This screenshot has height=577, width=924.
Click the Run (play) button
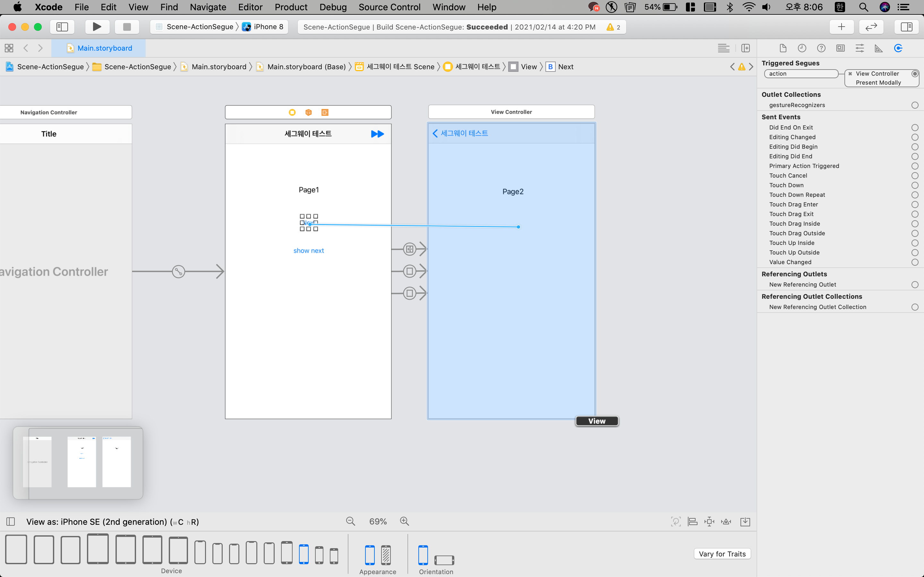coord(97,27)
